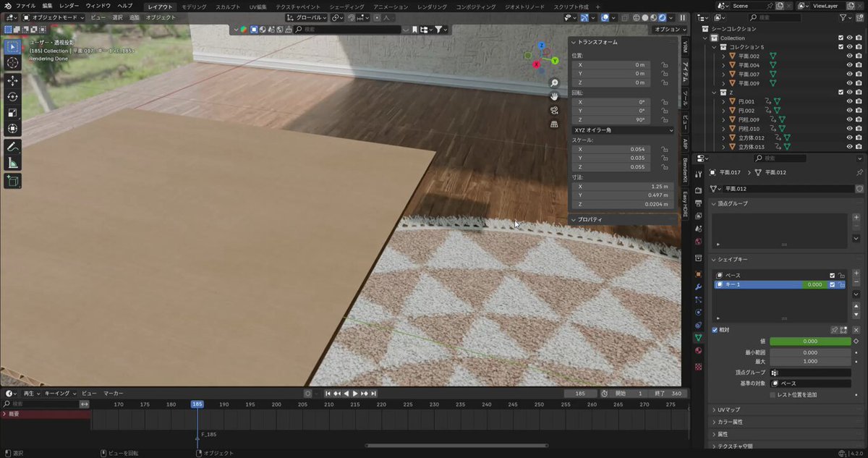Click the play animation button
The width and height of the screenshot is (868, 458).
(x=354, y=393)
